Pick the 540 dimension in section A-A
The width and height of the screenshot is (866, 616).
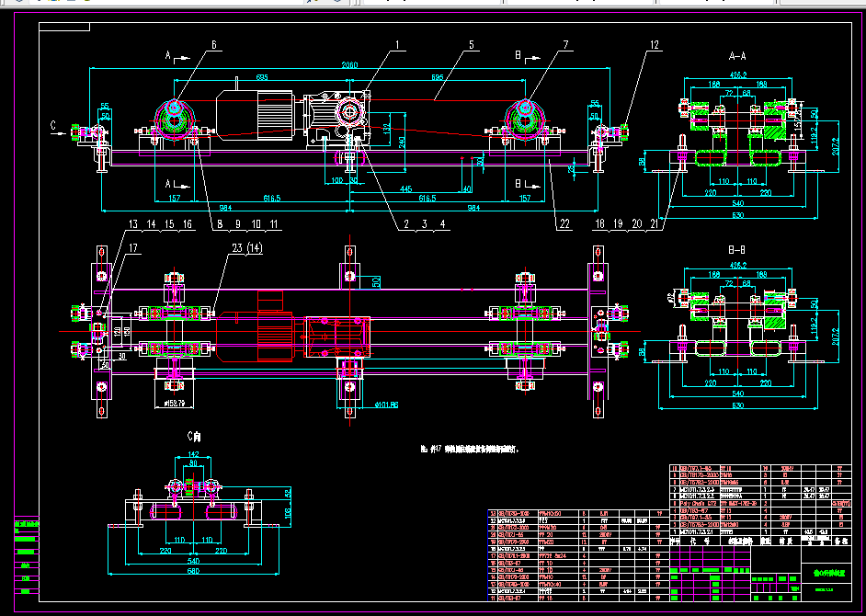coord(737,203)
